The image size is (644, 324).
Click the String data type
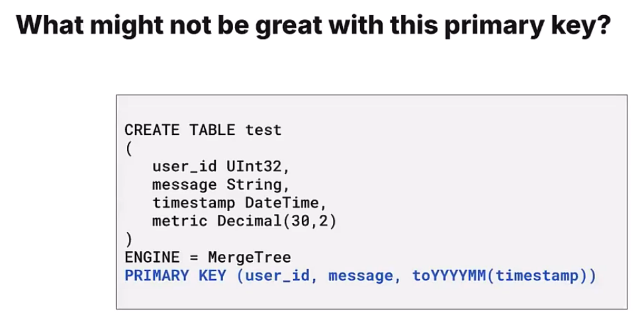click(x=258, y=184)
